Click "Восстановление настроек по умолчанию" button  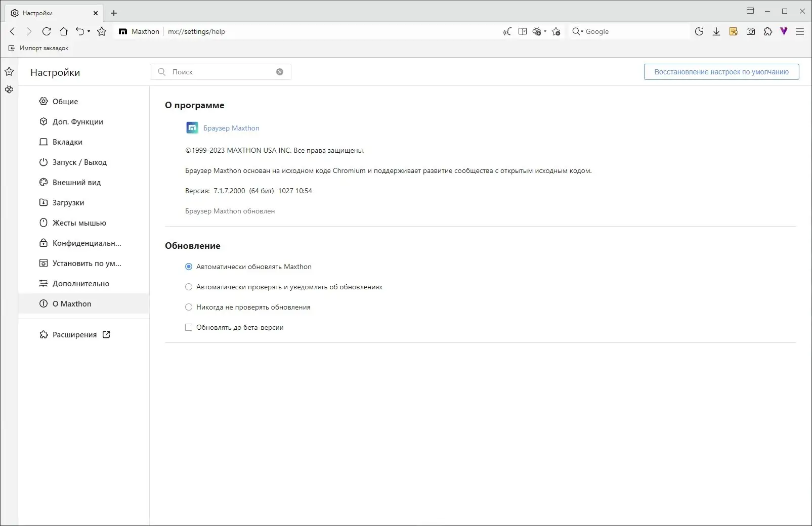(721, 72)
